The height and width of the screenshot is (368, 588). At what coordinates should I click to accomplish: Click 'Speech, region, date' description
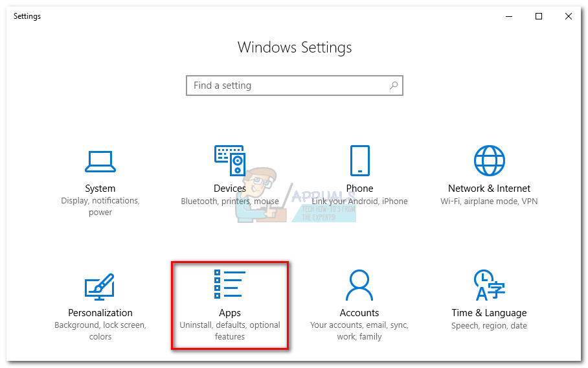(490, 326)
